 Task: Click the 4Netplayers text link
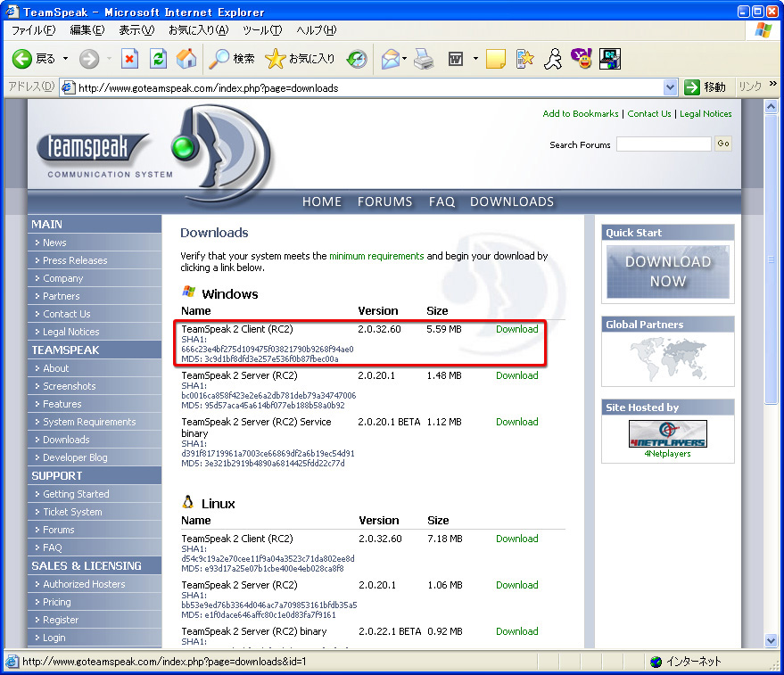coord(667,454)
